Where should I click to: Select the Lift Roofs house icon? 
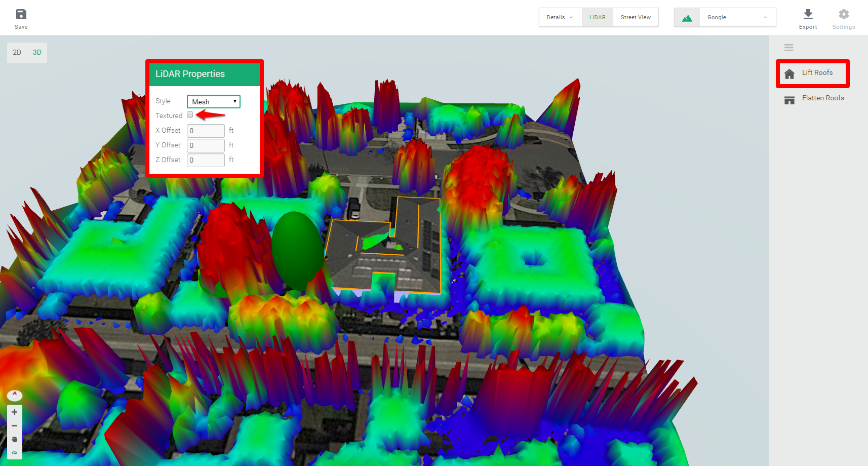tap(790, 73)
